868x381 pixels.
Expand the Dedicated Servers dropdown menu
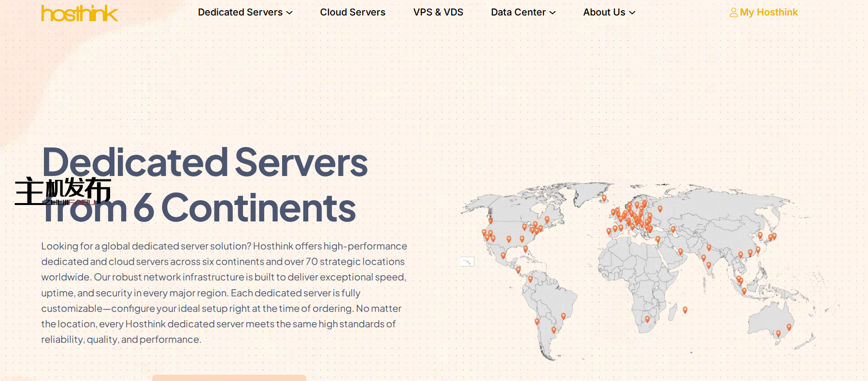[x=245, y=12]
